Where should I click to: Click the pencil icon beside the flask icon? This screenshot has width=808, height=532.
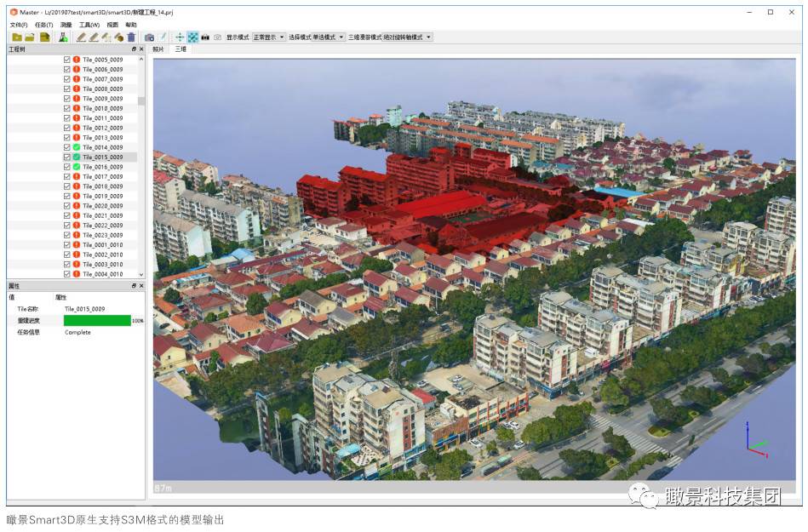pyautogui.click(x=82, y=37)
